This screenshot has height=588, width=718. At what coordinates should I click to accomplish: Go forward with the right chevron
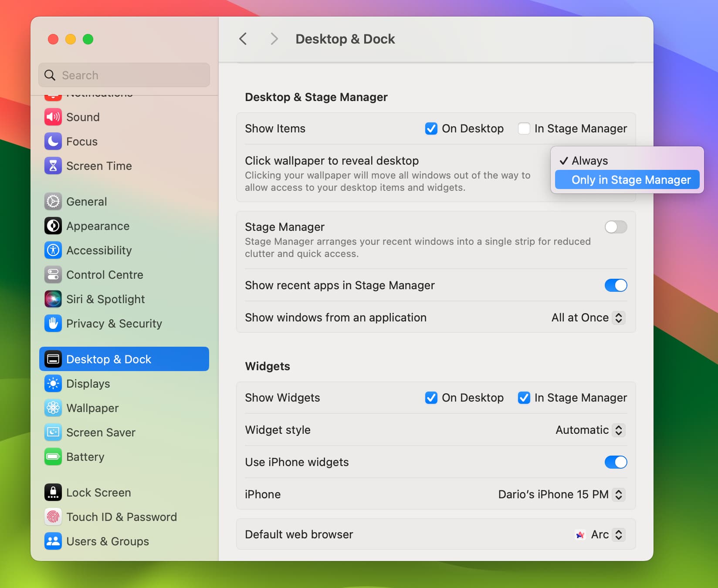click(x=274, y=39)
